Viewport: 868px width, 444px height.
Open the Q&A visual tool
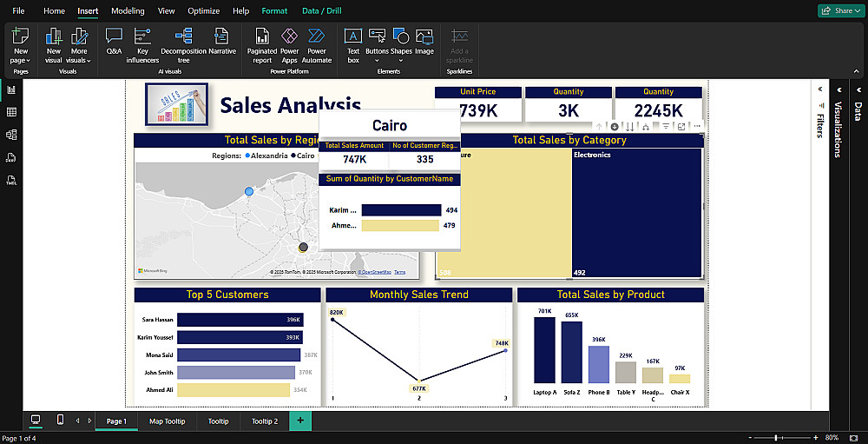click(x=114, y=43)
